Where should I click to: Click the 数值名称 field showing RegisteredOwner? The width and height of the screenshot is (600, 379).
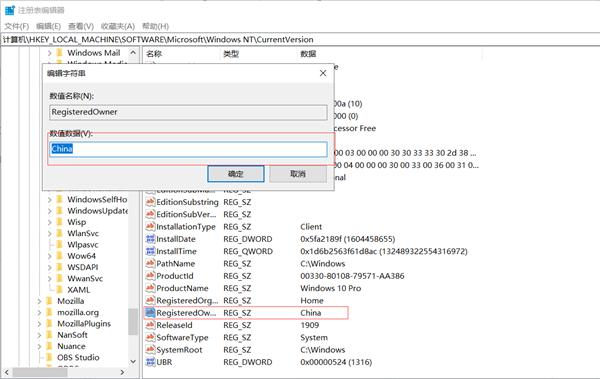pyautogui.click(x=188, y=112)
